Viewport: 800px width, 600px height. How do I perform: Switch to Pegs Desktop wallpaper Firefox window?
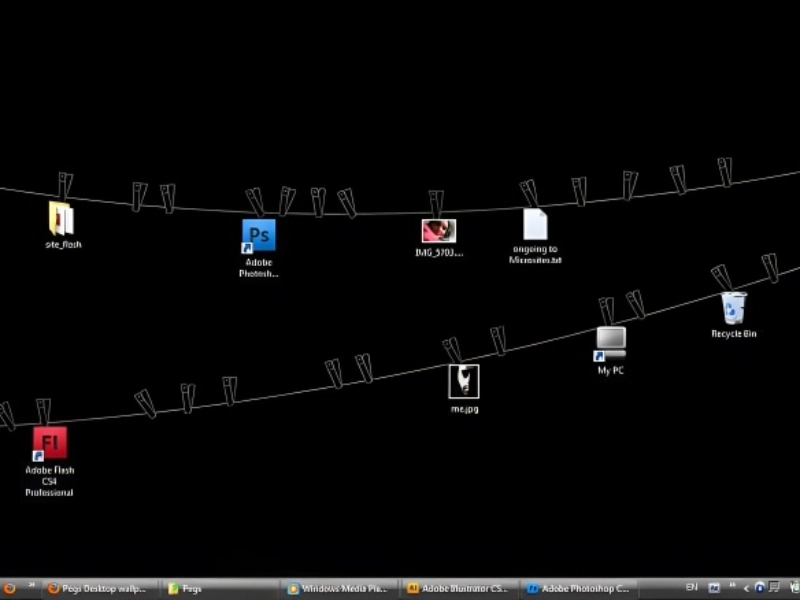click(98, 589)
